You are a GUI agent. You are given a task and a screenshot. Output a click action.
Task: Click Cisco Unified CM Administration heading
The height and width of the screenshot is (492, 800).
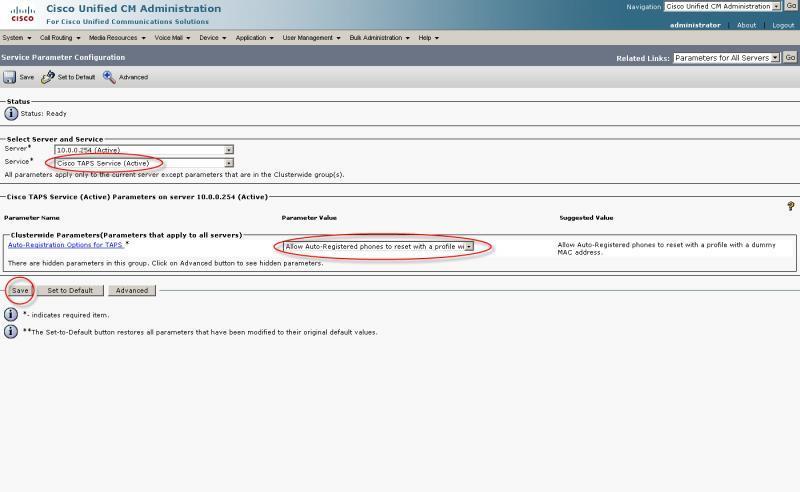[x=134, y=9]
